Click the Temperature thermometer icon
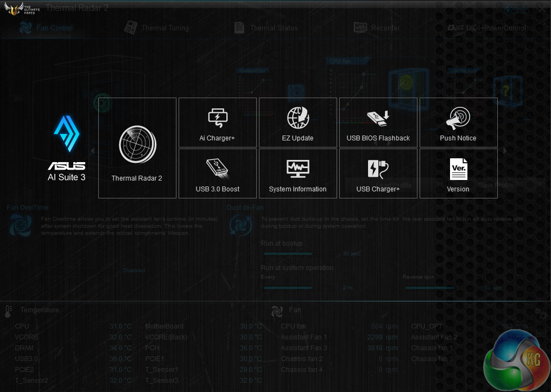This screenshot has height=392, width=551. [x=9, y=311]
